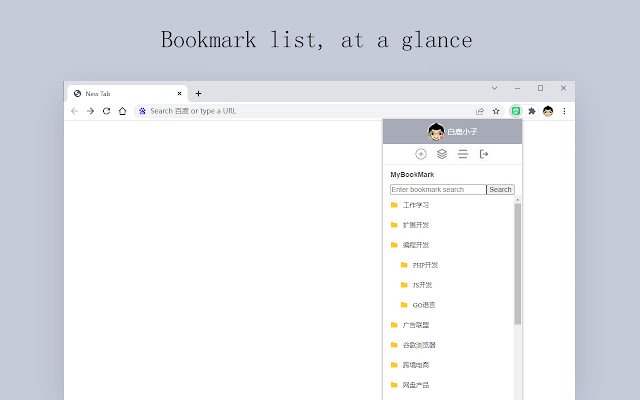Viewport: 640px width, 400px height.
Task: Click the scrollbar up arrow in bookmark list
Action: pos(518,200)
